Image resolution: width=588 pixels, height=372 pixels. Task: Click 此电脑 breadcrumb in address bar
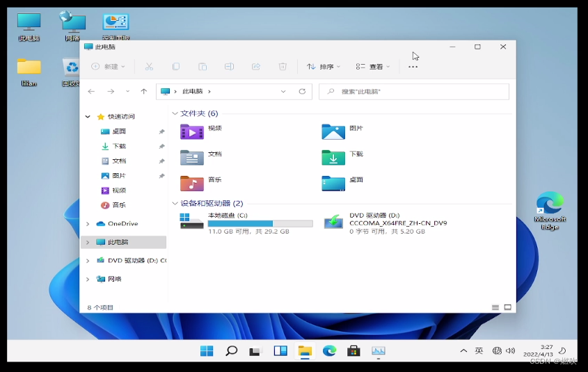point(192,91)
